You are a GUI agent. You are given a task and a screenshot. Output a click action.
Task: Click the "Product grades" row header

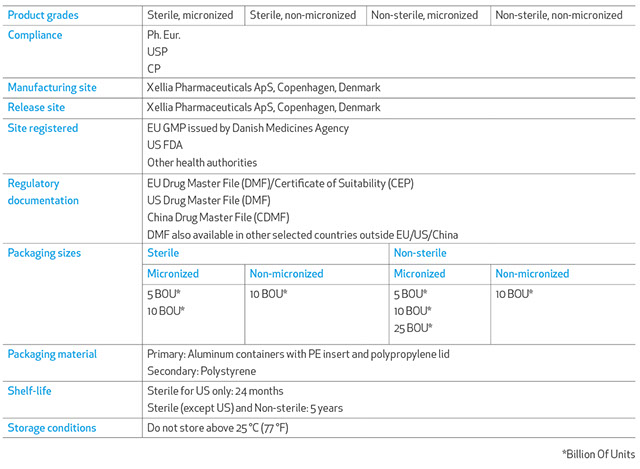tap(44, 16)
